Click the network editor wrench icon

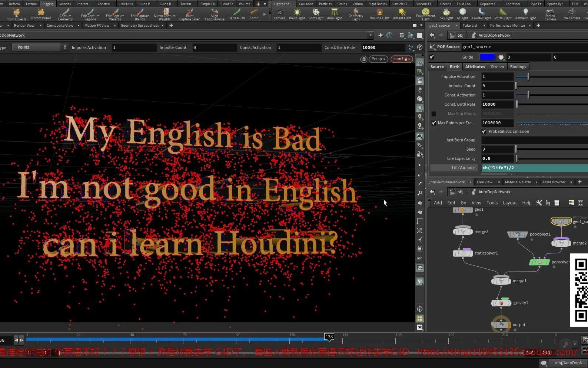(539, 203)
